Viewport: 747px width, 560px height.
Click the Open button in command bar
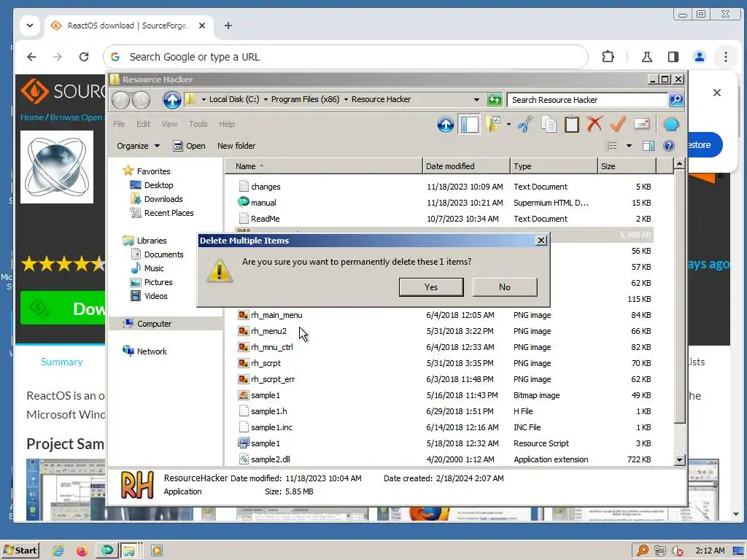coord(190,146)
